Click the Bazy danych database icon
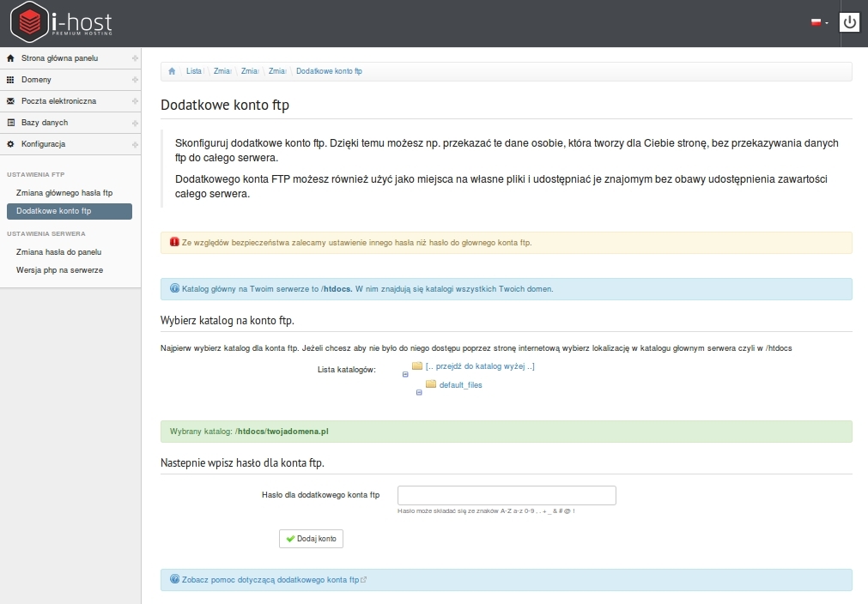This screenshot has height=604, width=868. [10, 123]
